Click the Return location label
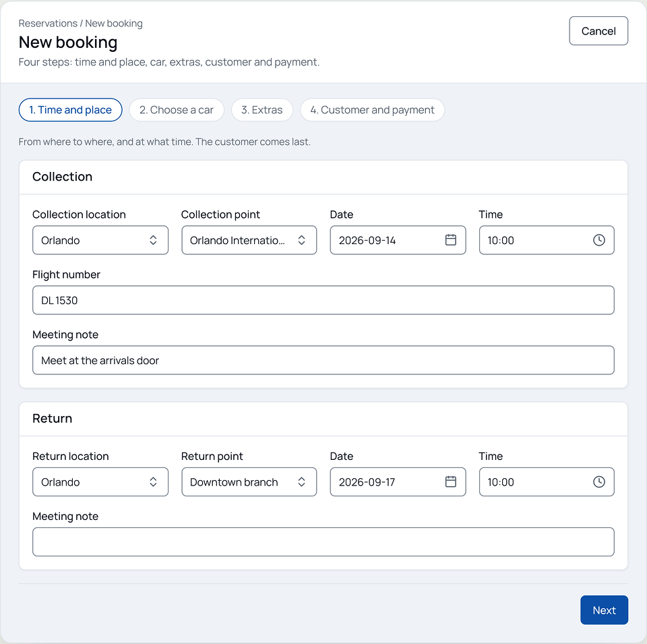This screenshot has height=644, width=647. 71,456
